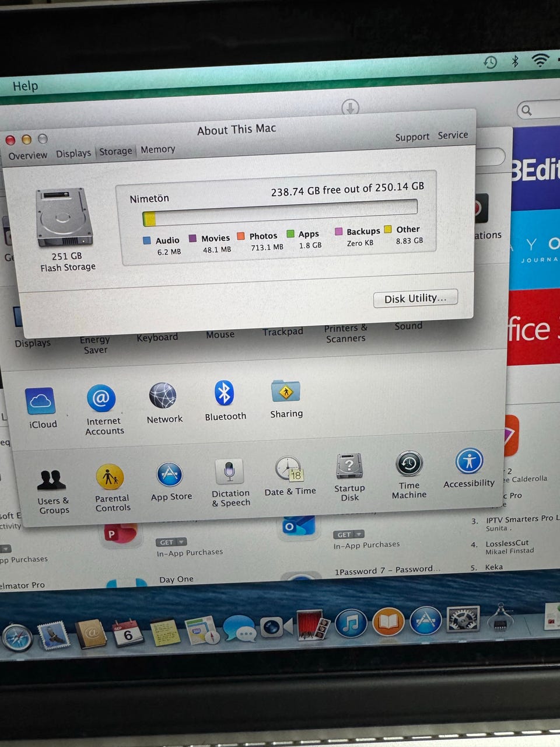This screenshot has height=747, width=560.
Task: Click GET button beside the Outlook icon
Action: pos(348,534)
